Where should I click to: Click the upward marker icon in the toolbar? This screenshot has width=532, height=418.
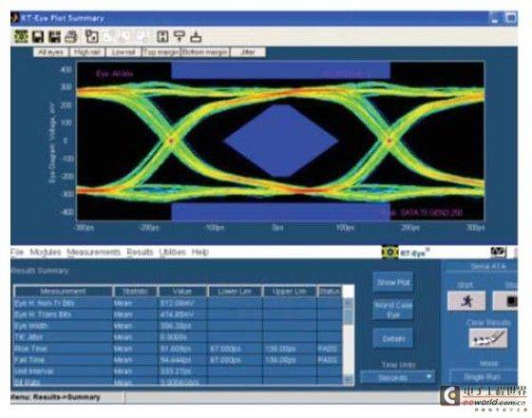tap(196, 37)
